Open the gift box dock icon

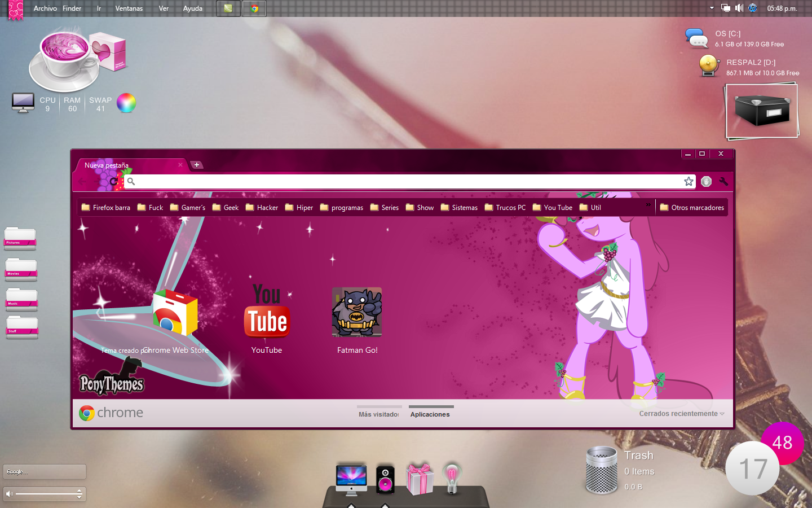420,479
